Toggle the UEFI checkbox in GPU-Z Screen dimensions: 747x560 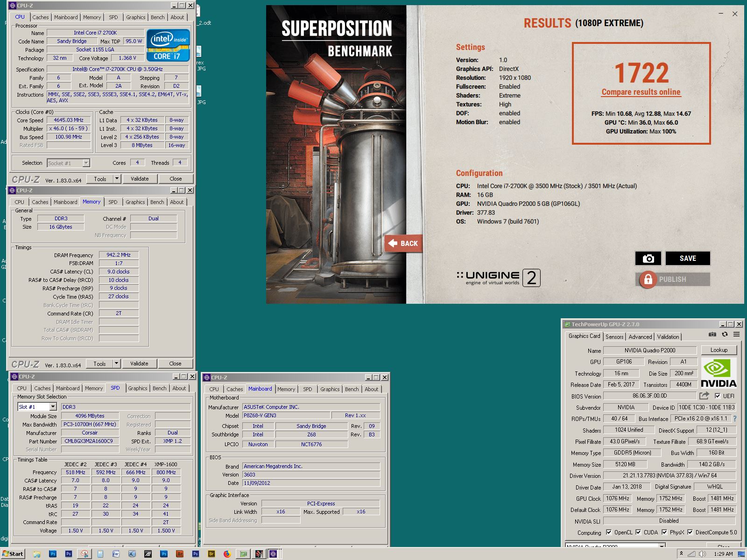click(718, 396)
